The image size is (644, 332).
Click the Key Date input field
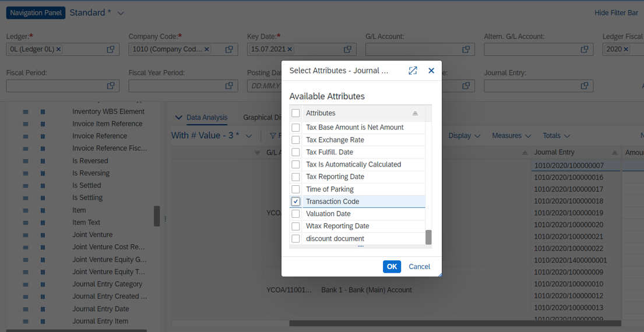[x=302, y=50]
